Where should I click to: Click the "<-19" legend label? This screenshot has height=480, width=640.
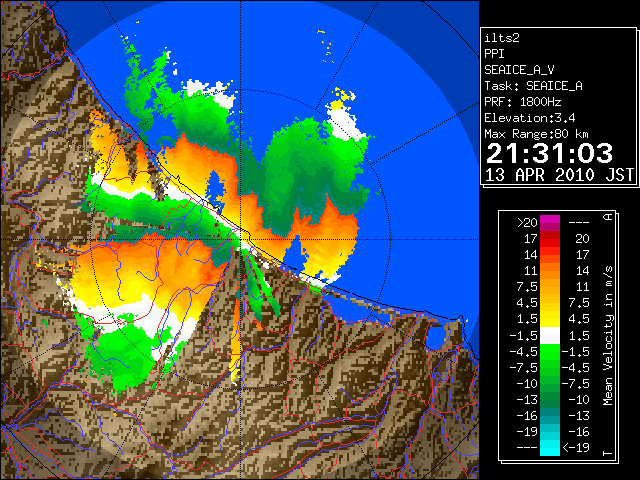(x=576, y=447)
